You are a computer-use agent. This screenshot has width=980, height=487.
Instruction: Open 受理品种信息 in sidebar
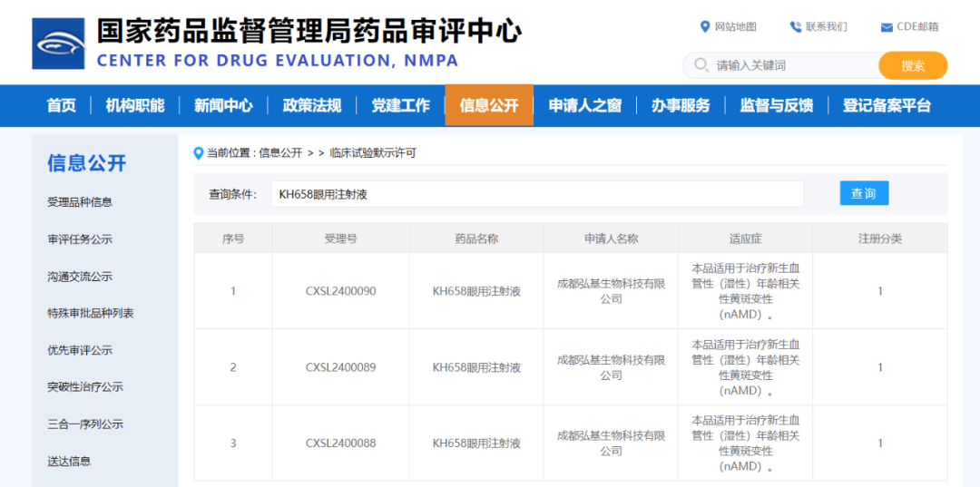pyautogui.click(x=80, y=202)
